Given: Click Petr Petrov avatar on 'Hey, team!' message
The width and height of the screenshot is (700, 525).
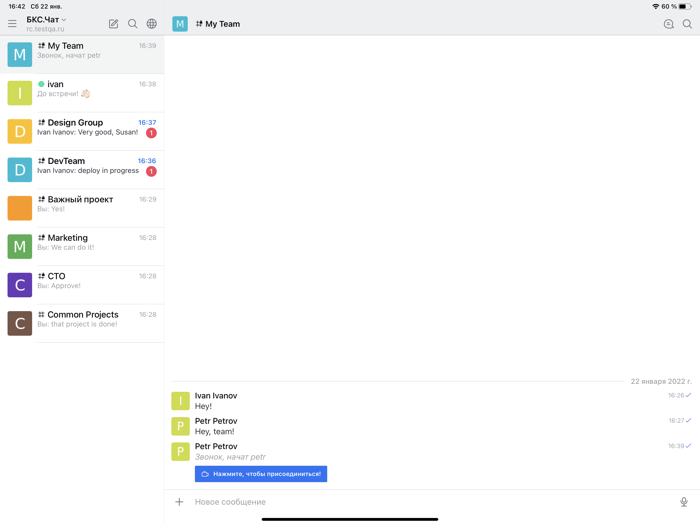Looking at the screenshot, I should pyautogui.click(x=180, y=426).
